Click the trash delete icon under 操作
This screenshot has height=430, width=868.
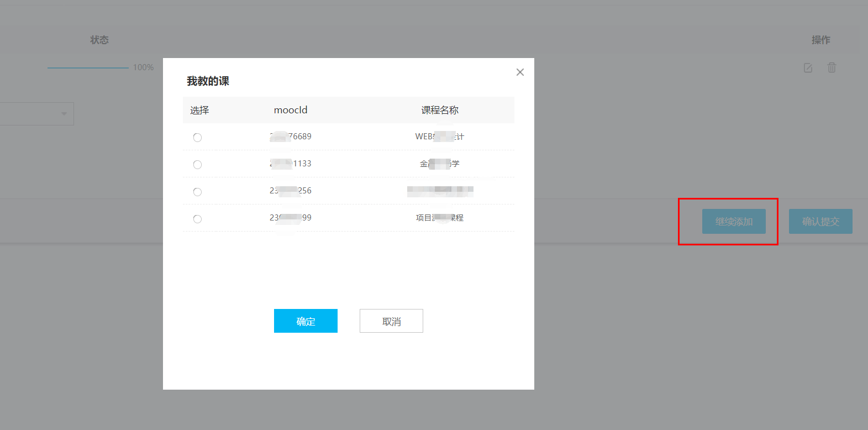(x=832, y=67)
